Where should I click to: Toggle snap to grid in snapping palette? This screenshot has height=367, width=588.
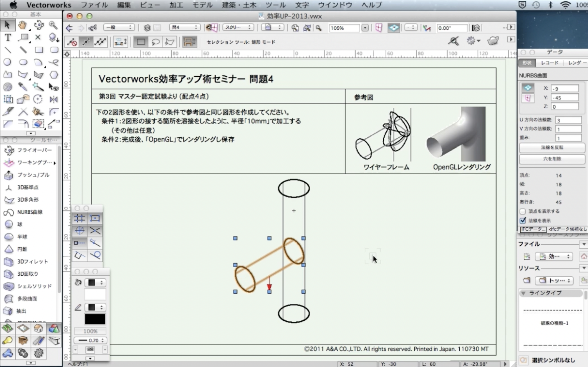79,218
